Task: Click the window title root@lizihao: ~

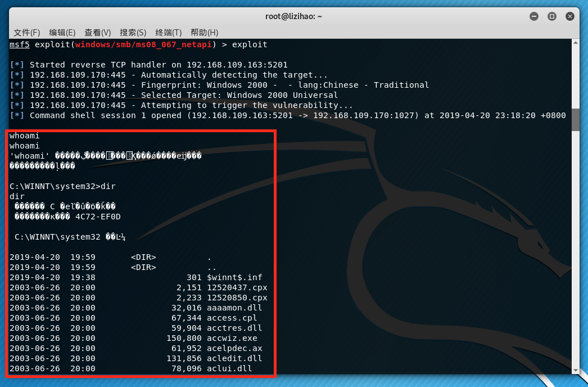Action: pyautogui.click(x=293, y=16)
